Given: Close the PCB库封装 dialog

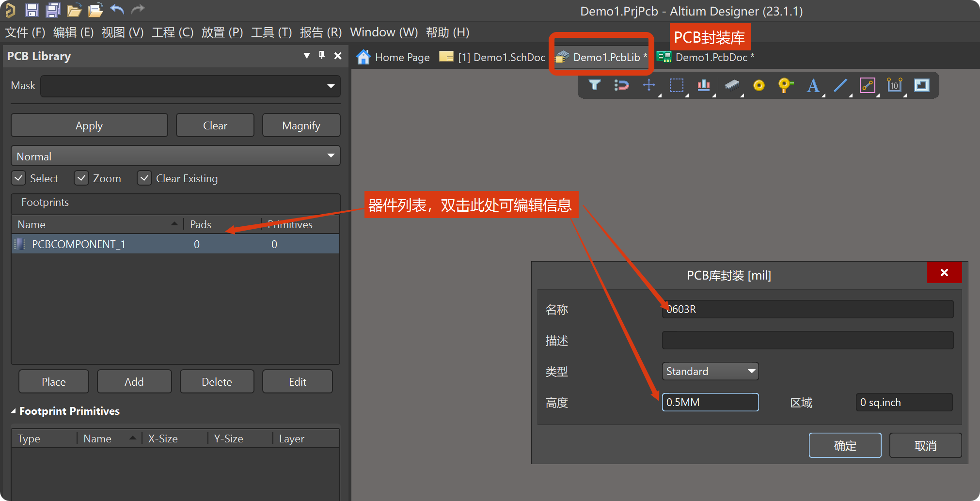Looking at the screenshot, I should click(x=944, y=272).
